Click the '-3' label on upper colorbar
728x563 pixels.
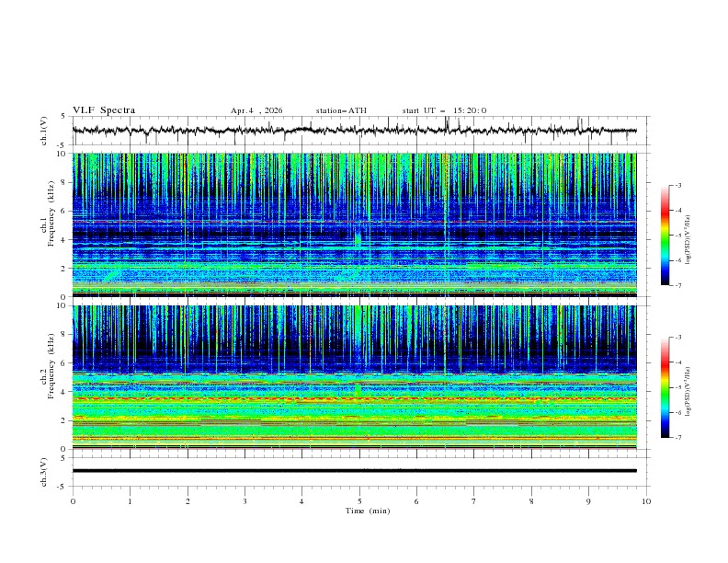click(x=678, y=185)
